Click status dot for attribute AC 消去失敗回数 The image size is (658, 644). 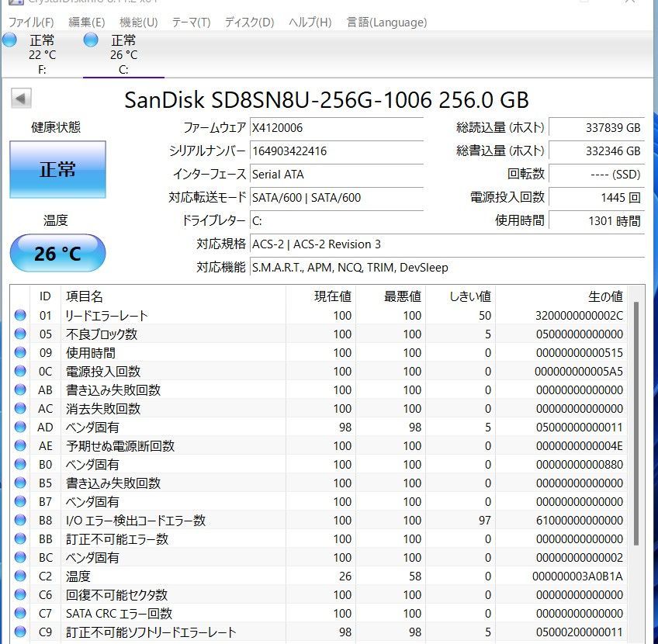coord(20,408)
